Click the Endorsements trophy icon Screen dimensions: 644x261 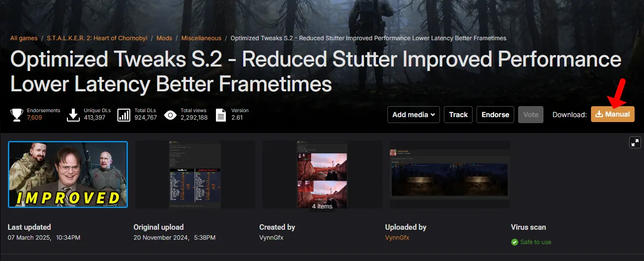[x=17, y=115]
